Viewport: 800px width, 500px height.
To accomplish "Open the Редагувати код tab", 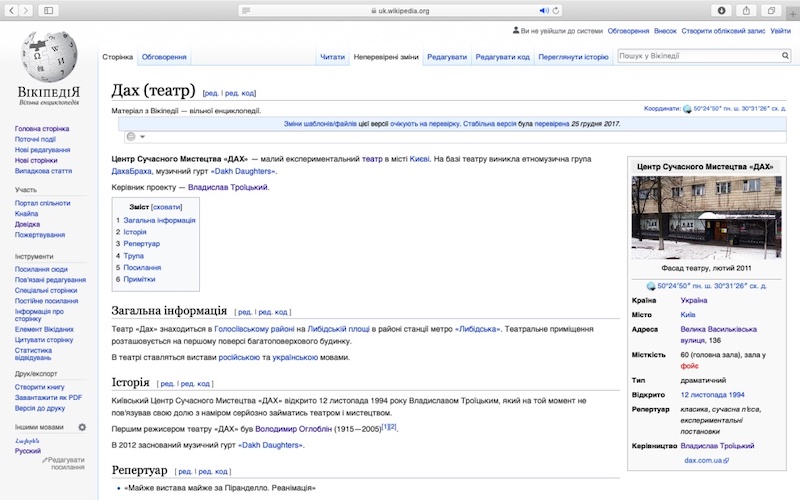I will point(503,57).
